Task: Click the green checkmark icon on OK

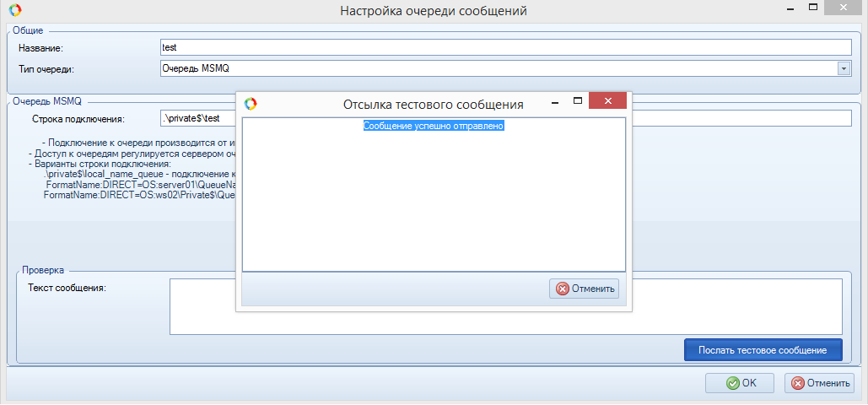Action: click(732, 383)
